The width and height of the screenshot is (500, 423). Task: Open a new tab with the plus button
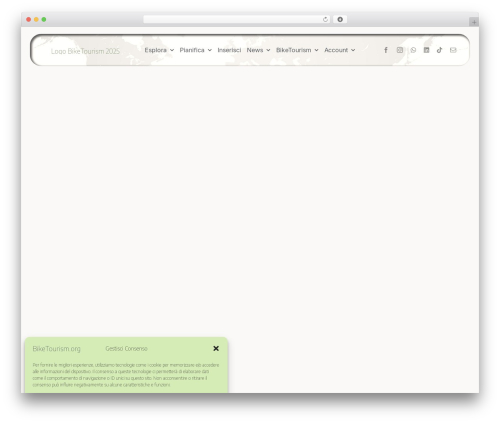coord(474,22)
